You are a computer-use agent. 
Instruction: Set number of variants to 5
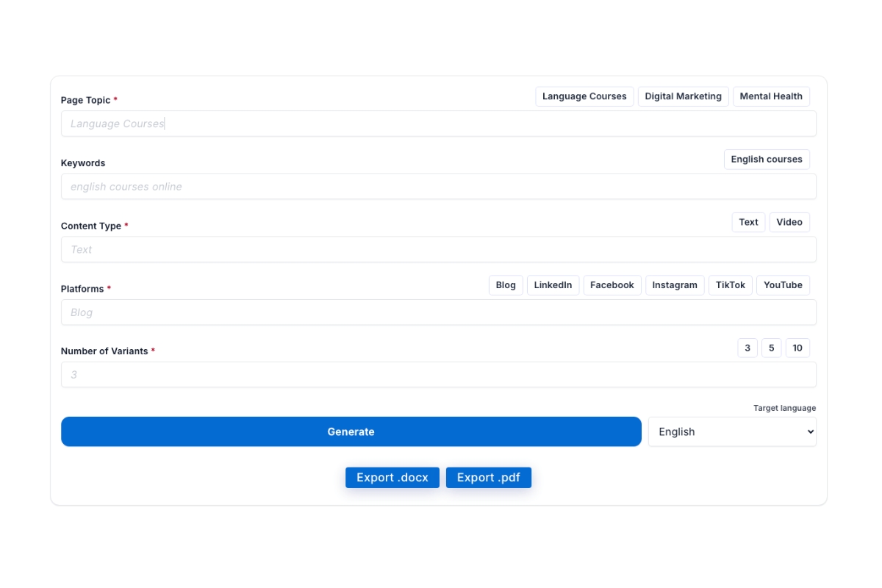point(771,348)
